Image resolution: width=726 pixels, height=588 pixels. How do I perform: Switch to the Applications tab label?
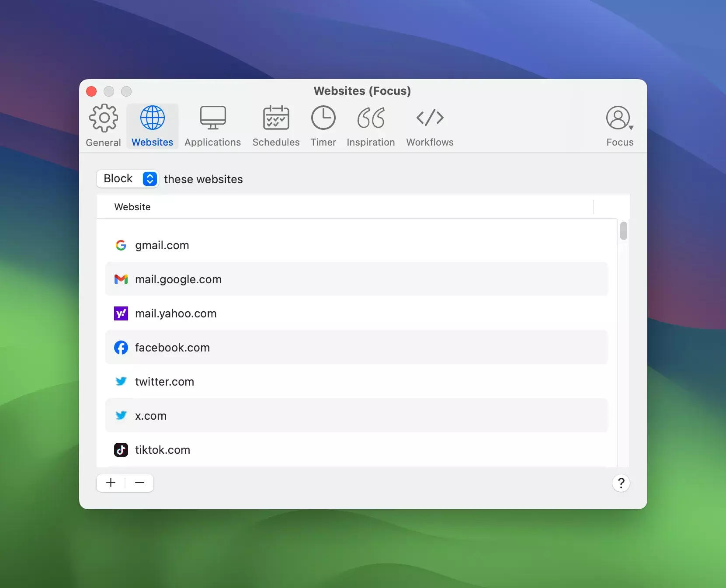click(x=213, y=143)
